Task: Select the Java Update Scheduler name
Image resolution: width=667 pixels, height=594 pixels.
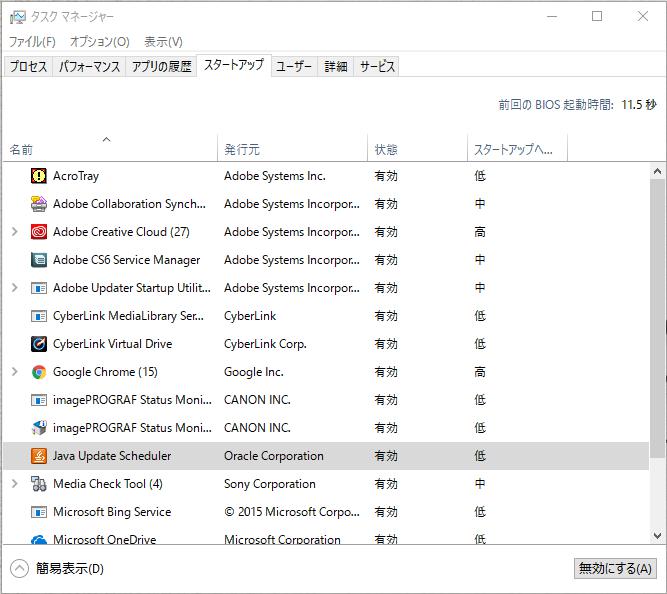Action: pos(112,456)
